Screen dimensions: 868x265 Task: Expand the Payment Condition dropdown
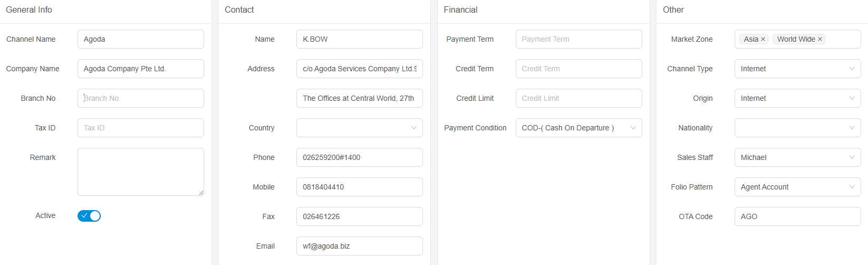(x=578, y=128)
